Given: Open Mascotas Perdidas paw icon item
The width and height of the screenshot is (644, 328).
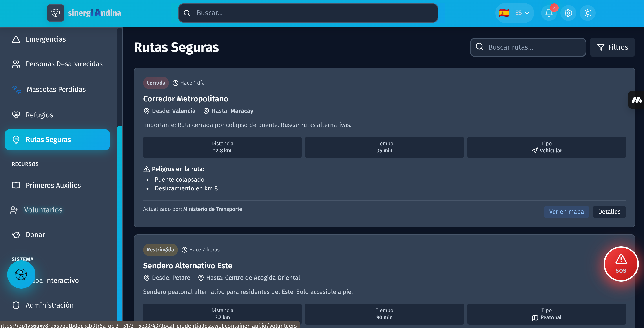Looking at the screenshot, I should tap(56, 89).
